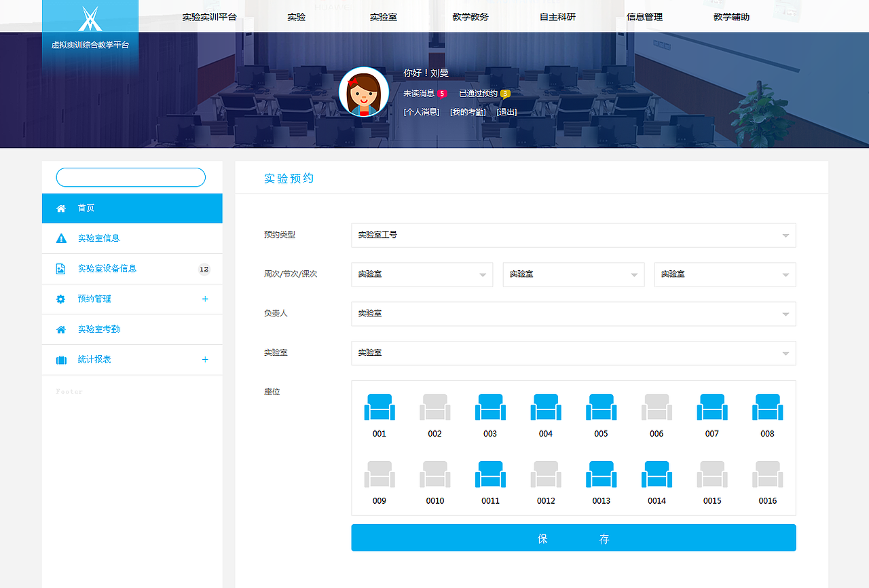
Task: Open the 教学辅助 nav menu
Action: point(732,17)
